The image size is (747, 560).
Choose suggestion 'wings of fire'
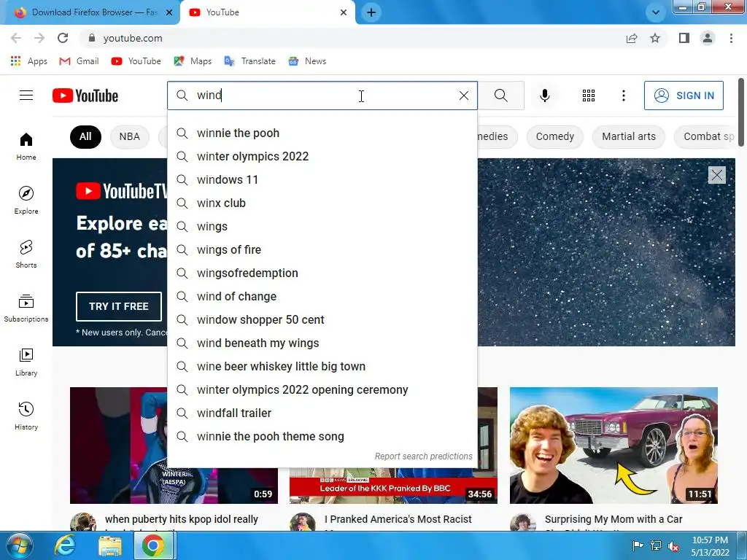click(x=322, y=249)
